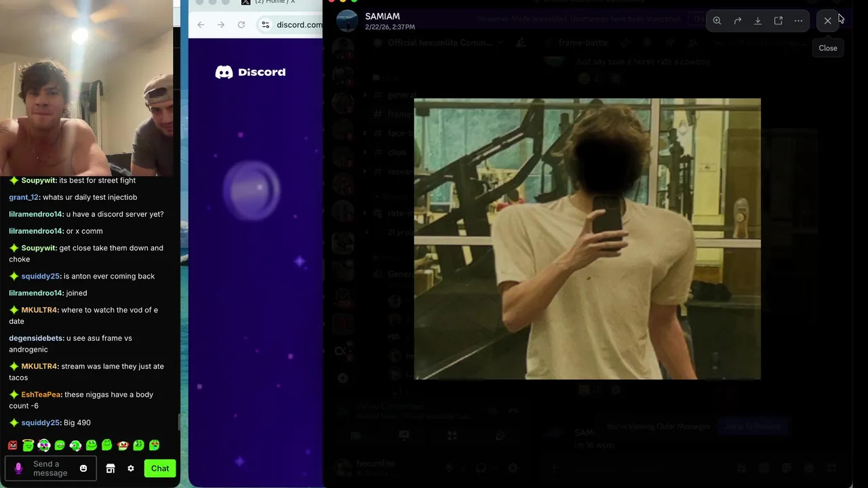This screenshot has width=868, height=488.
Task: Click the Discord logo on the page
Action: [x=250, y=72]
